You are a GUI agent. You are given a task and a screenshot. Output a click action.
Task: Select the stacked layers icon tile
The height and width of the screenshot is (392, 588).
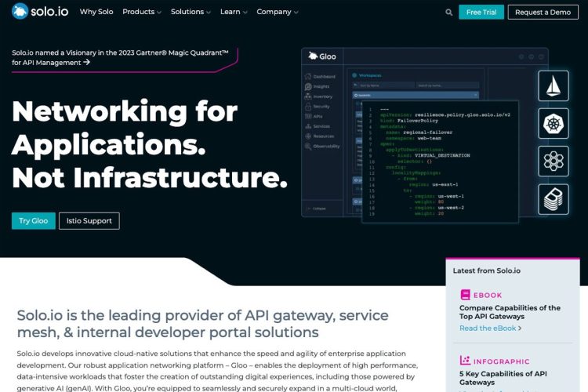554,199
